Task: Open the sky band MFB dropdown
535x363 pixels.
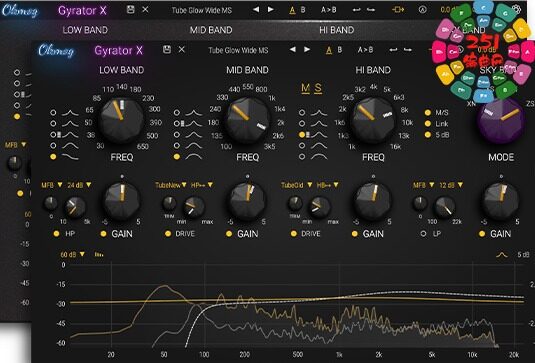Action: pos(424,185)
